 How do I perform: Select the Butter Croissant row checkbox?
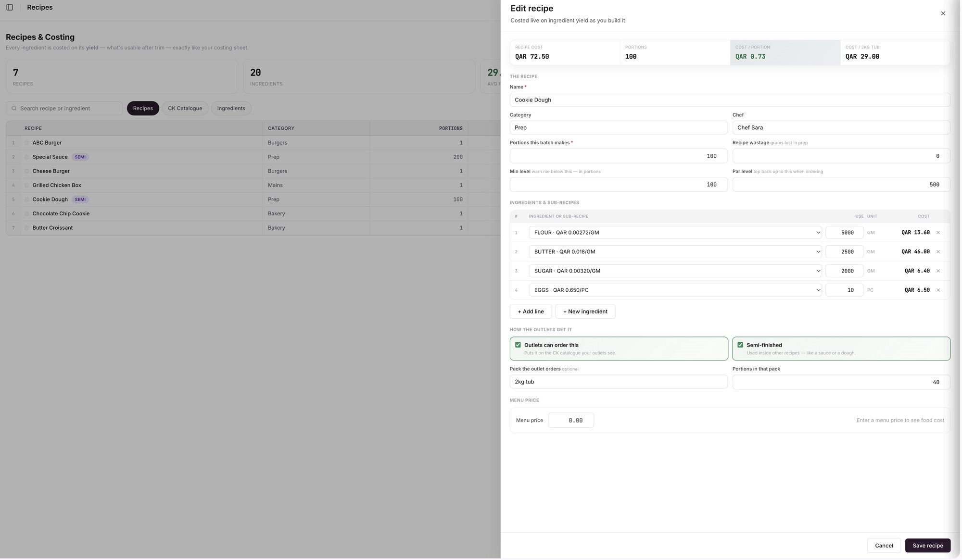pos(27,228)
